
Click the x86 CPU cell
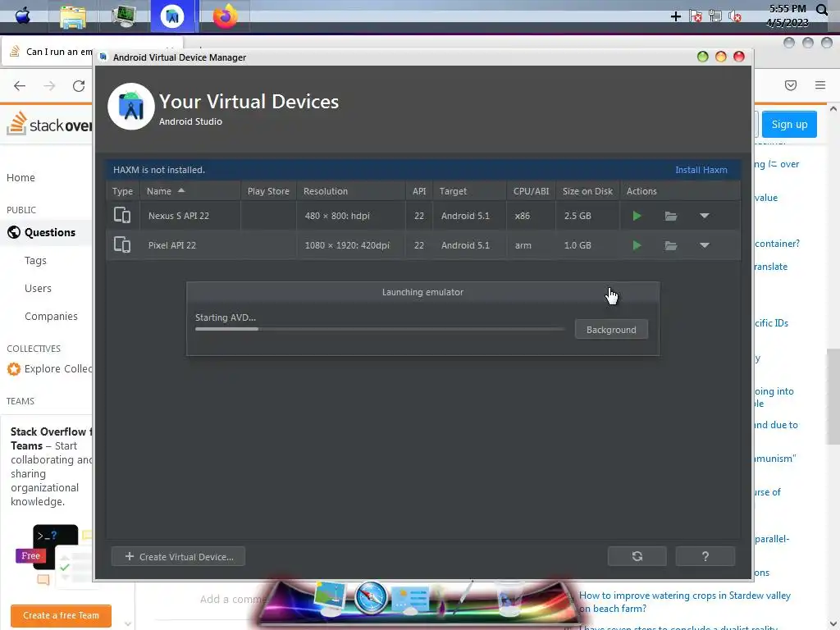(531, 216)
